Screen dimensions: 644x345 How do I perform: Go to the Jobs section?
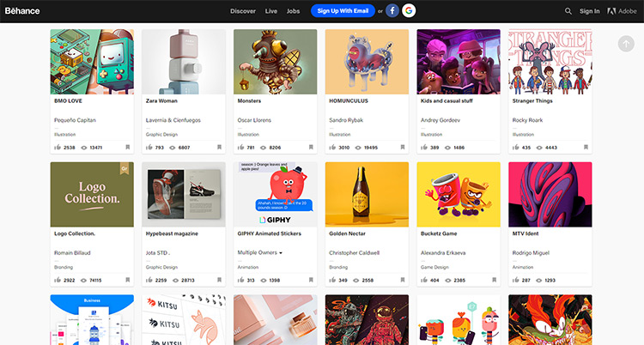pos(294,11)
